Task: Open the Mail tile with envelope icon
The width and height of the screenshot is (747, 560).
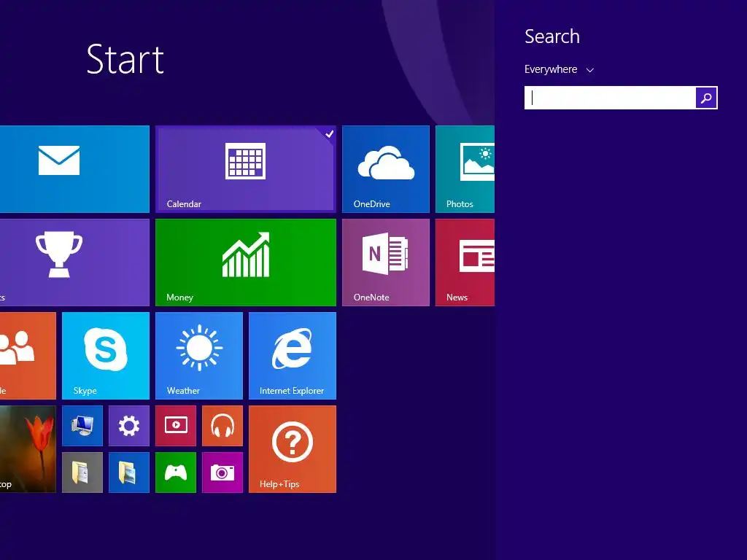Action: point(74,169)
